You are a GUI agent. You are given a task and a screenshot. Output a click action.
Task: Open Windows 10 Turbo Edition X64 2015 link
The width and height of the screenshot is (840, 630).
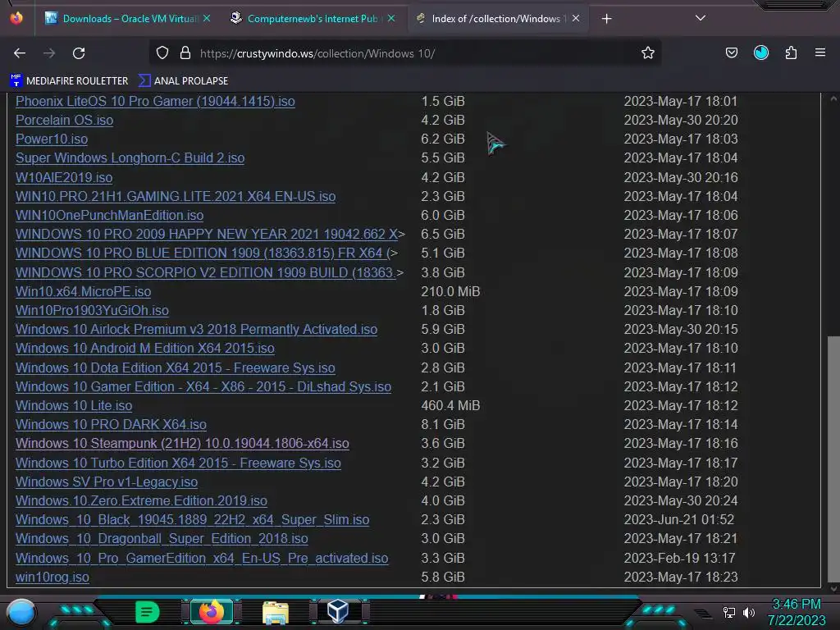tap(178, 463)
